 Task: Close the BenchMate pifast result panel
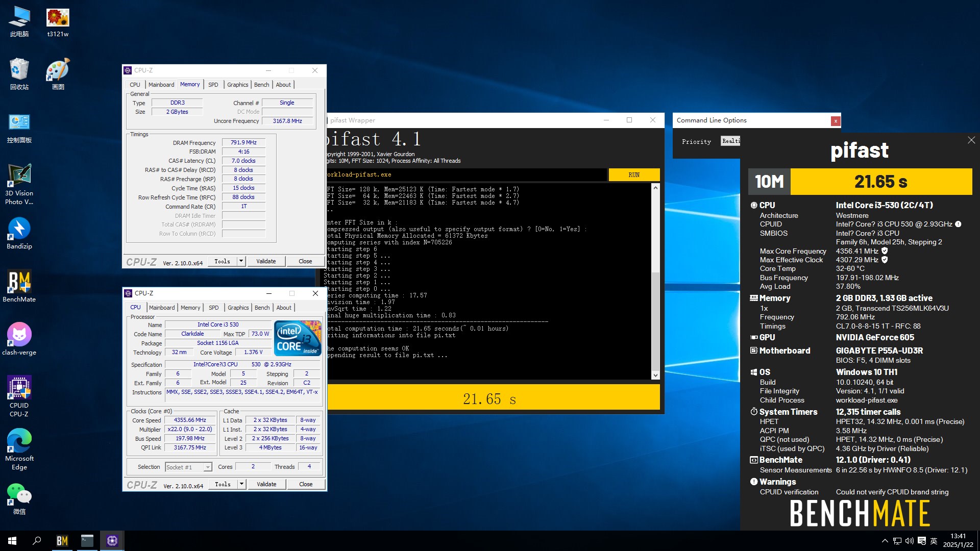[x=971, y=140]
